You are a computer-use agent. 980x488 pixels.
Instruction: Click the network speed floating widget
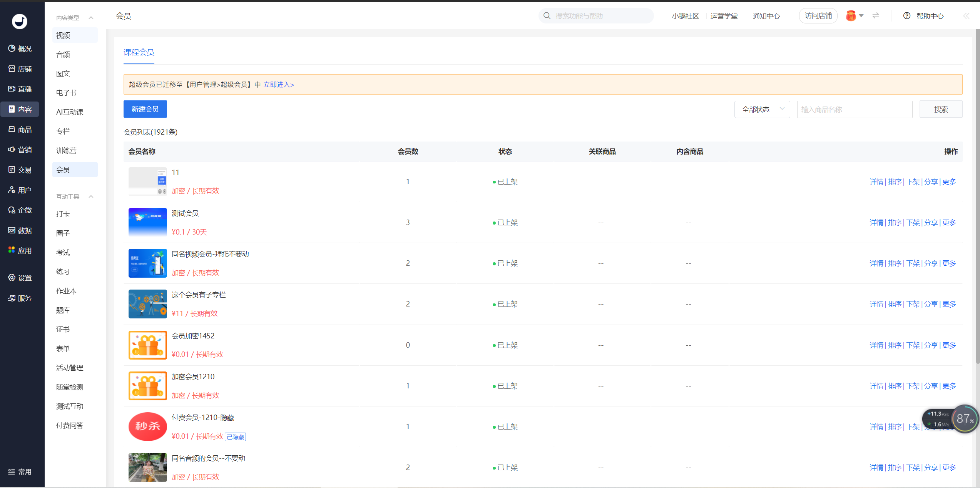(950, 419)
